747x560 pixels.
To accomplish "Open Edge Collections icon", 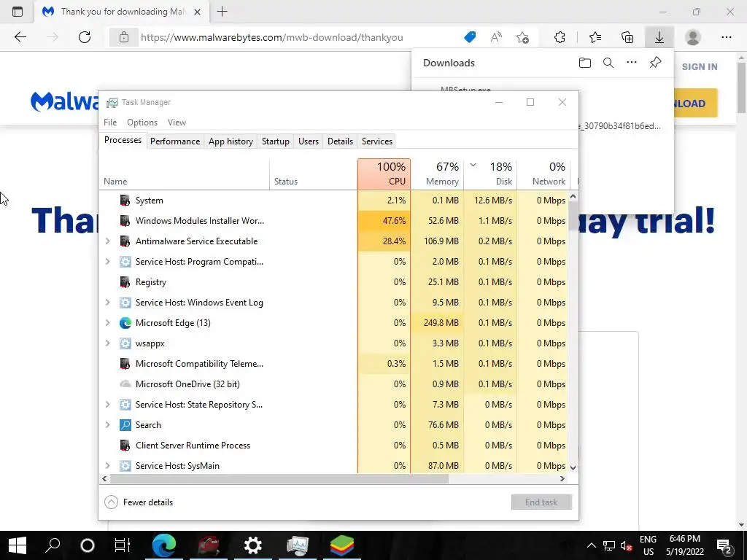I will (627, 37).
